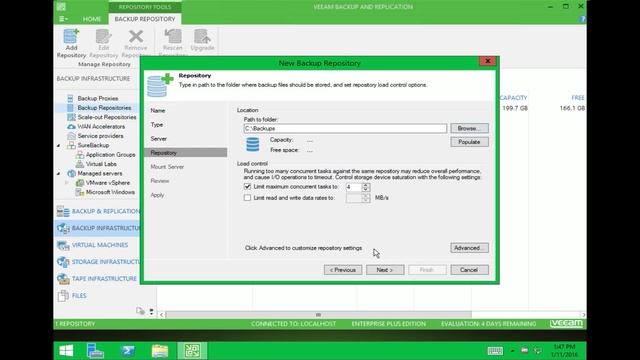This screenshot has width=640, height=360.
Task: Toggle Limit maximum concurrent tasks checkbox
Action: (x=247, y=187)
